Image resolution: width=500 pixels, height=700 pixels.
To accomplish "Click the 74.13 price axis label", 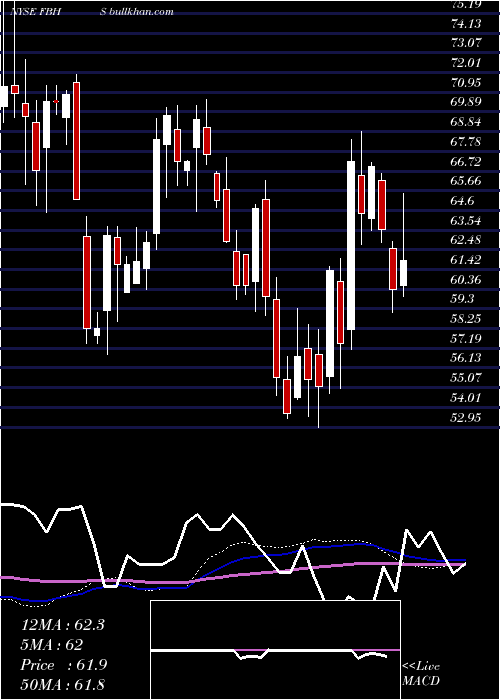I will tap(467, 23).
